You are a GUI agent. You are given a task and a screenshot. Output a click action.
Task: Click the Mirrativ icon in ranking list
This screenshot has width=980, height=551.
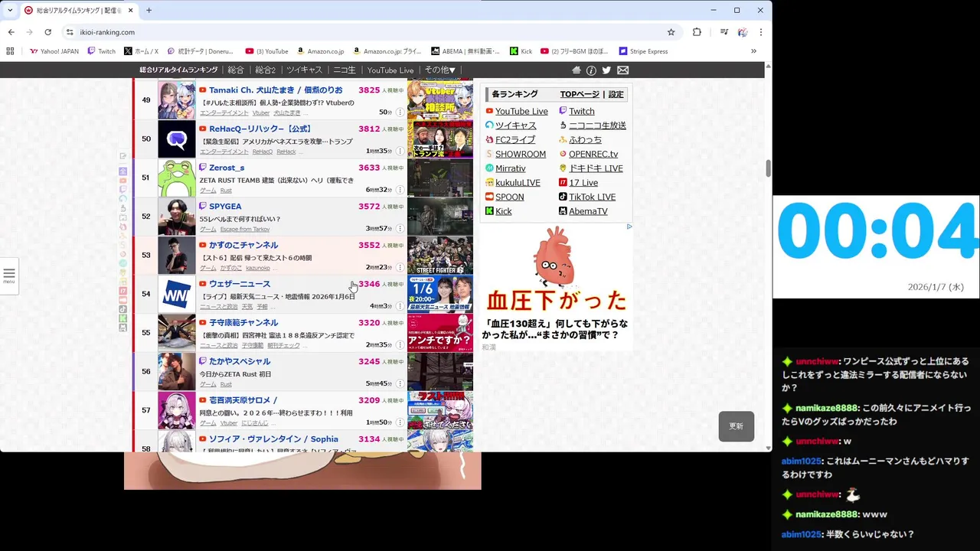(489, 168)
